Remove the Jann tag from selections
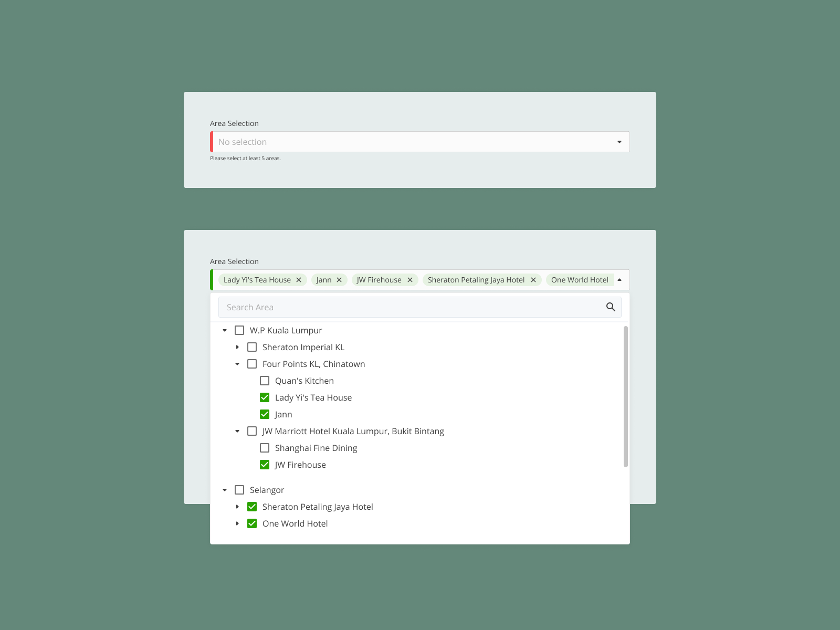The image size is (840, 630). pos(339,280)
